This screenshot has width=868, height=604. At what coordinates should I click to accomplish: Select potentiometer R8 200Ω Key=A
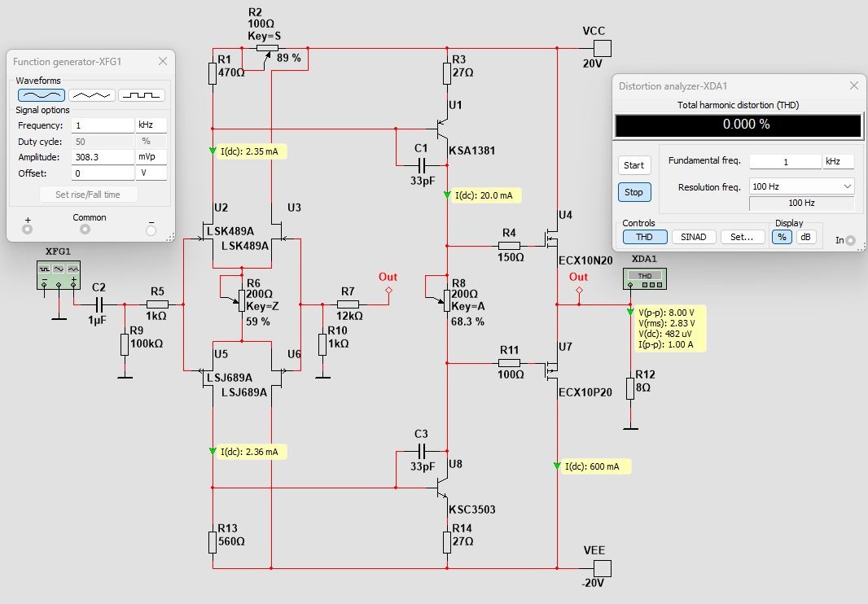coord(447,300)
